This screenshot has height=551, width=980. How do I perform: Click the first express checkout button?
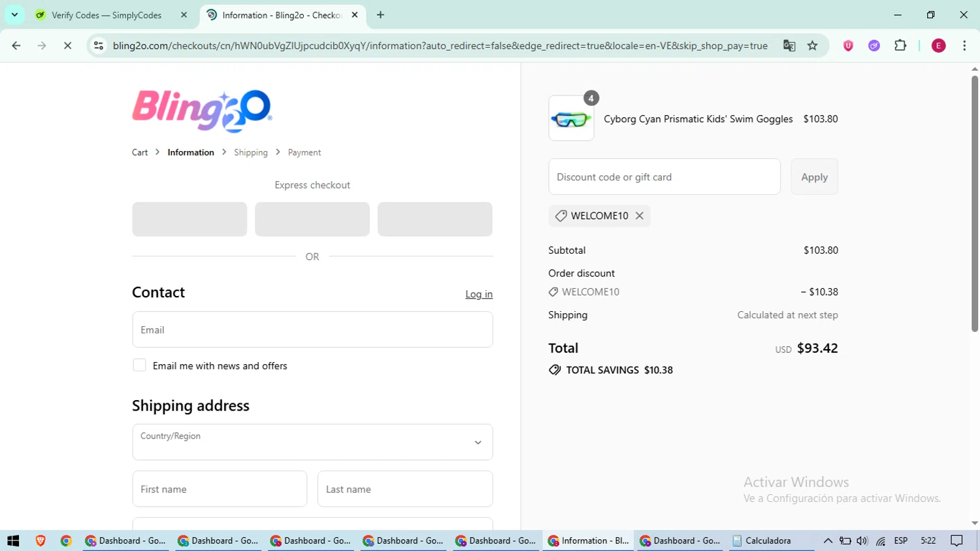click(189, 219)
